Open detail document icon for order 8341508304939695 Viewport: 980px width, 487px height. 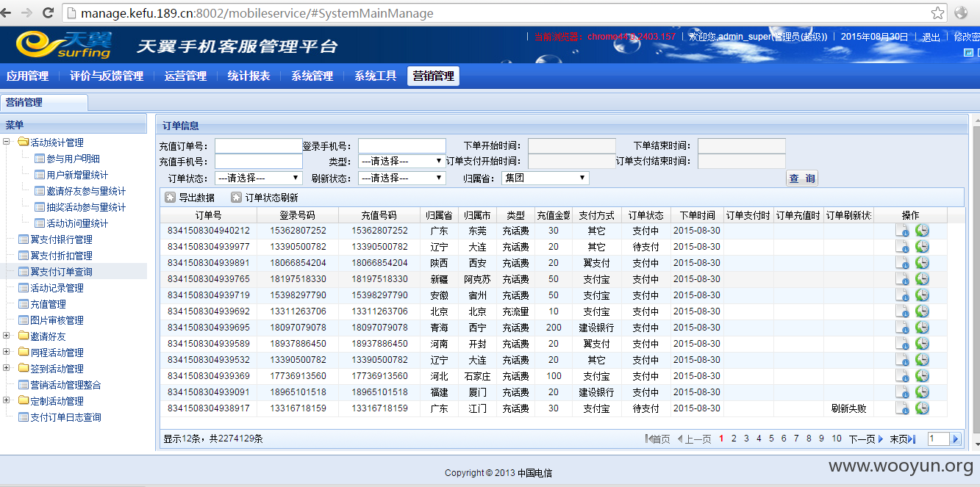902,328
